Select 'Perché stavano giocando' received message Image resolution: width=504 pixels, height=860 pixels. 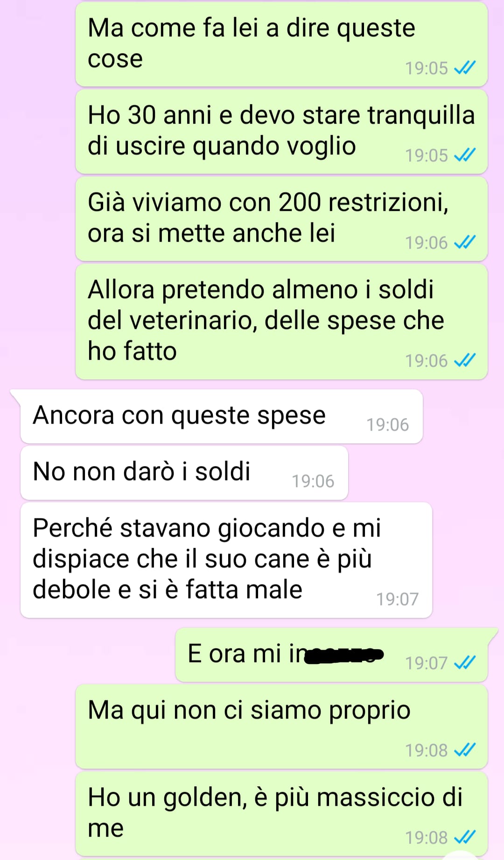[x=226, y=560]
